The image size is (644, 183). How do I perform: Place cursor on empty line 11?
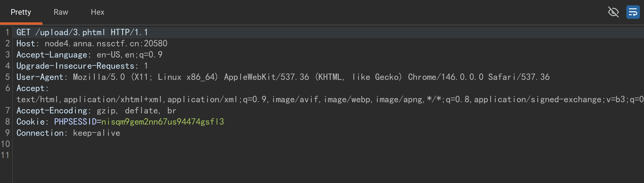(x=328, y=155)
